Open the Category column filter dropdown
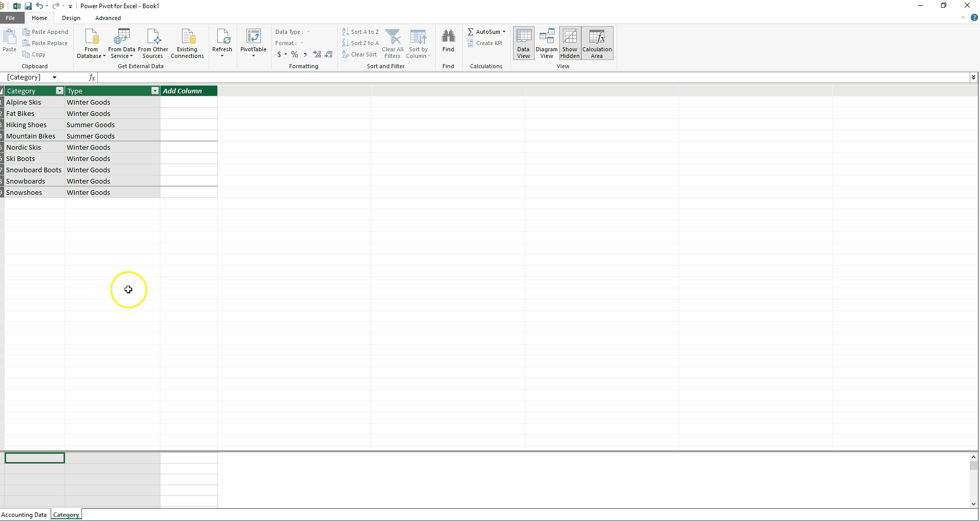980x521 pixels. pos(59,91)
